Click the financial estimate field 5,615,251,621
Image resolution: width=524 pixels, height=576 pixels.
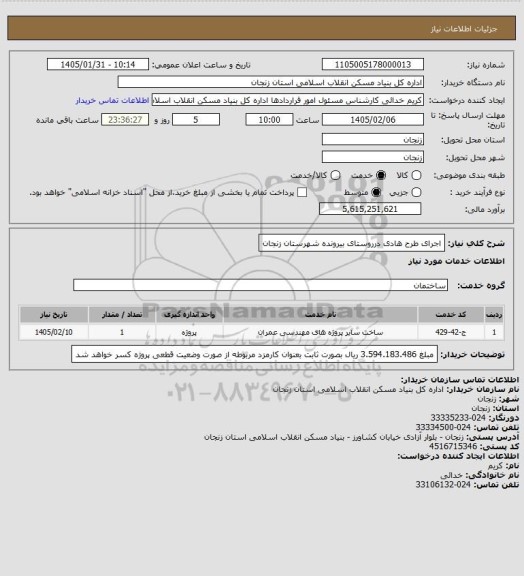pos(370,209)
